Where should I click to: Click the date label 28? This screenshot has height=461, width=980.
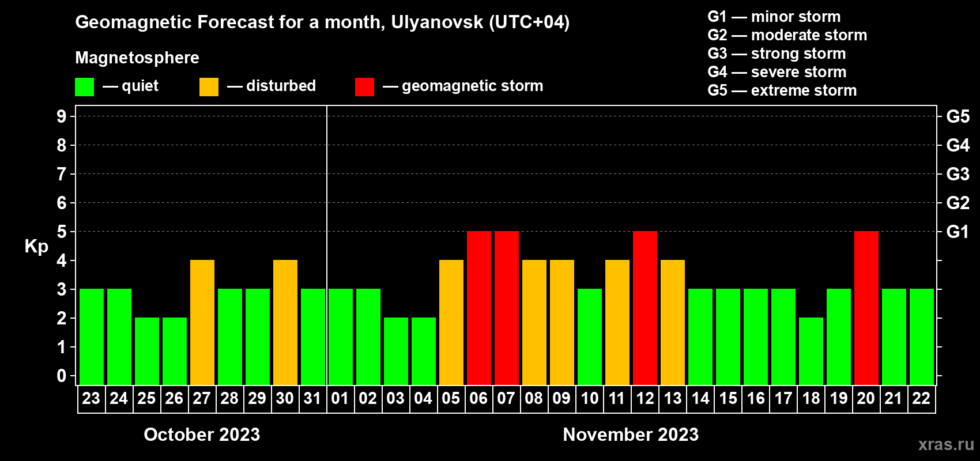(229, 398)
